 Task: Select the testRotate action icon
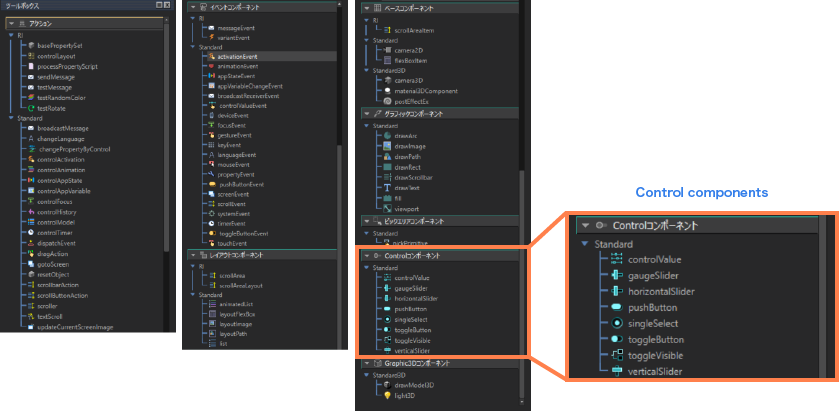(31, 108)
